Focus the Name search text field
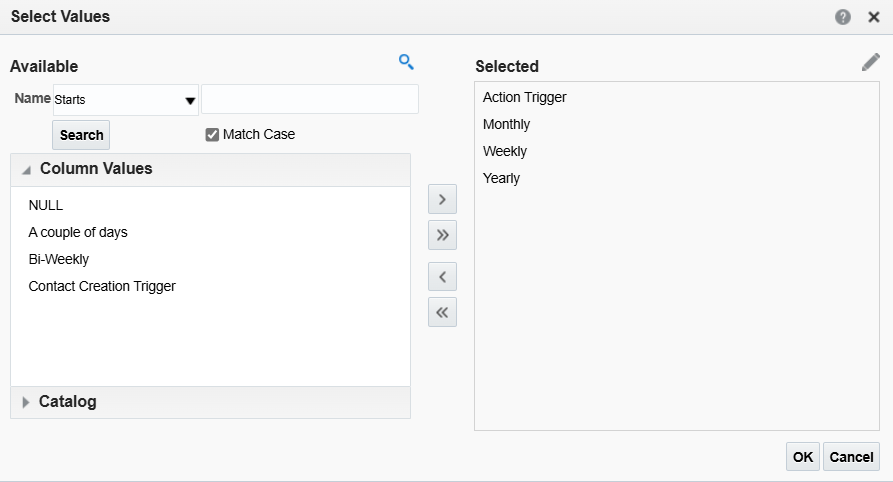 [310, 99]
